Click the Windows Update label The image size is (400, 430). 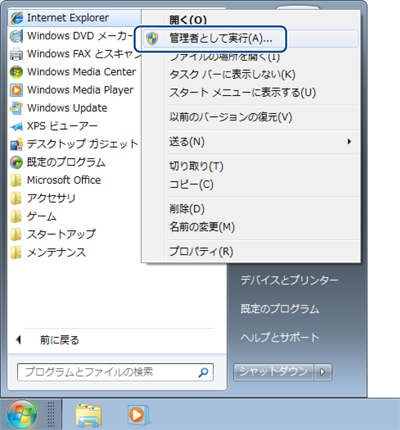[67, 108]
